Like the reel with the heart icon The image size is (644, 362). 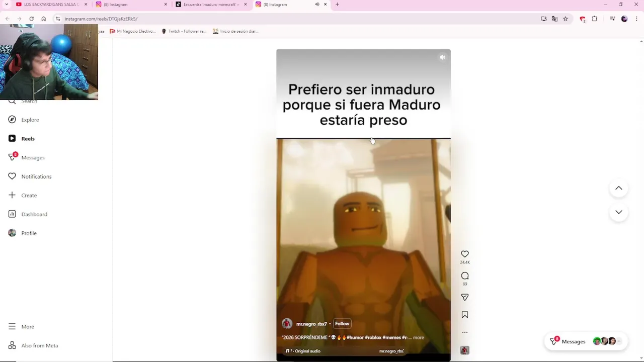click(x=465, y=254)
